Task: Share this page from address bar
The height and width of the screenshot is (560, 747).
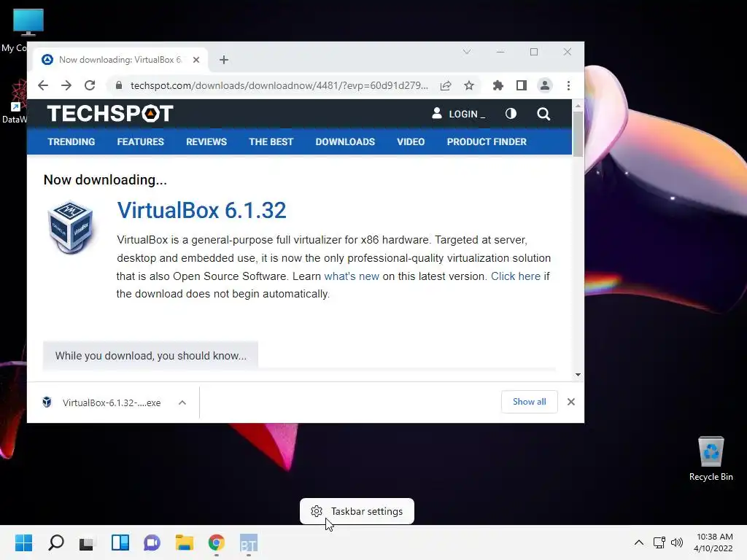Action: click(x=446, y=86)
